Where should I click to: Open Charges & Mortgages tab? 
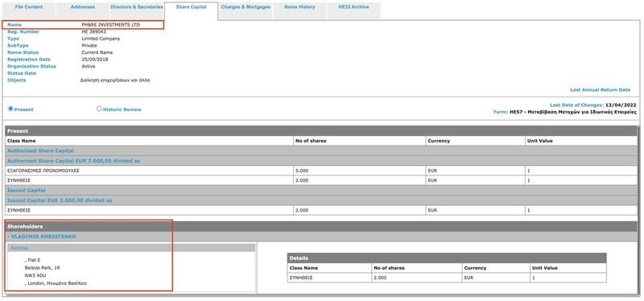coord(246,10)
